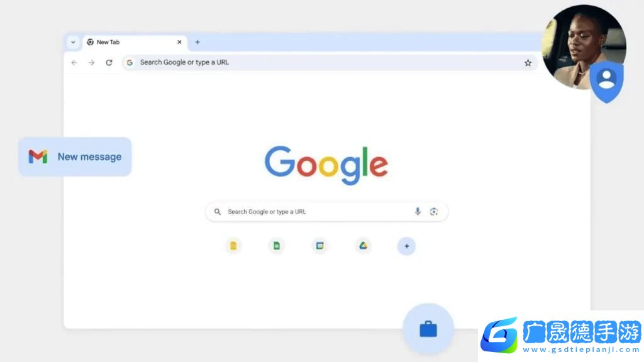644x362 pixels.
Task: Close the New Tab tab
Action: (x=179, y=42)
